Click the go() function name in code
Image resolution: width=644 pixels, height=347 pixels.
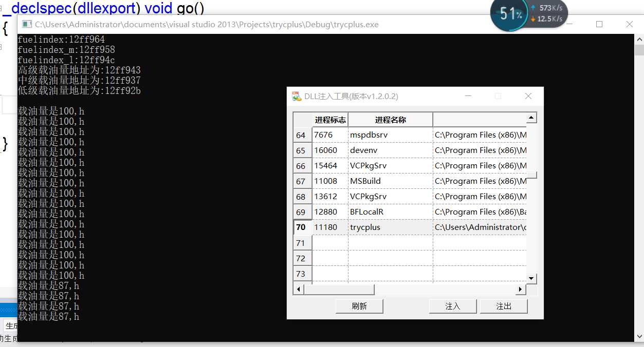click(x=190, y=8)
